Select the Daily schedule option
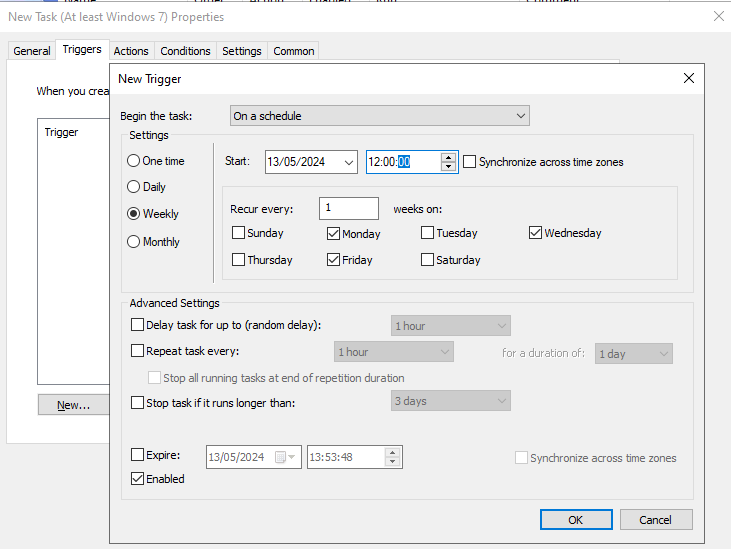This screenshot has width=731, height=549. click(134, 187)
